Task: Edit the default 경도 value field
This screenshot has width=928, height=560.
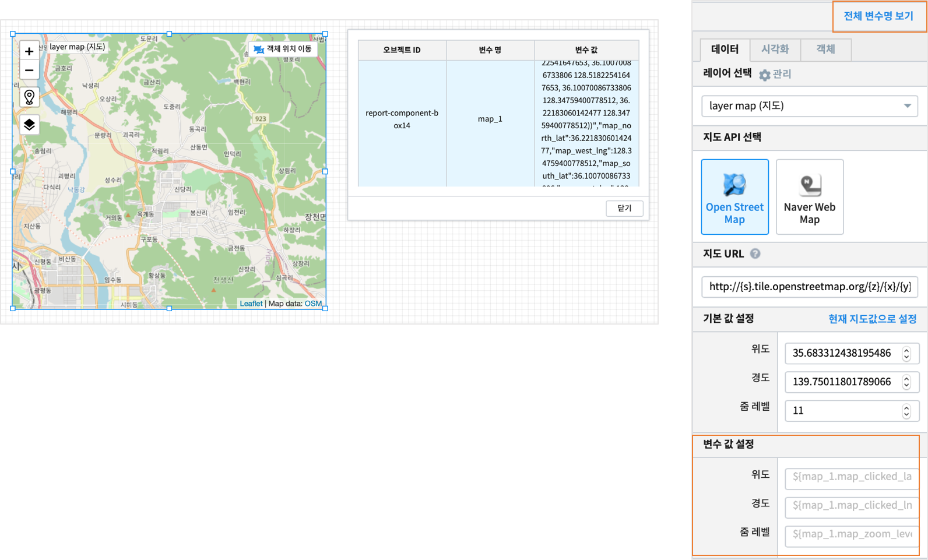Action: [x=852, y=382]
